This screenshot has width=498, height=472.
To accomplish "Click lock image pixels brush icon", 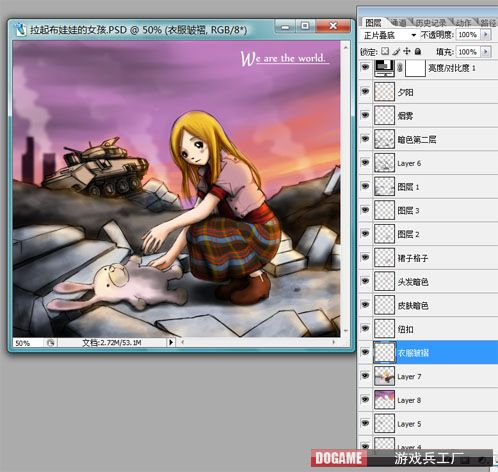I will click(396, 51).
